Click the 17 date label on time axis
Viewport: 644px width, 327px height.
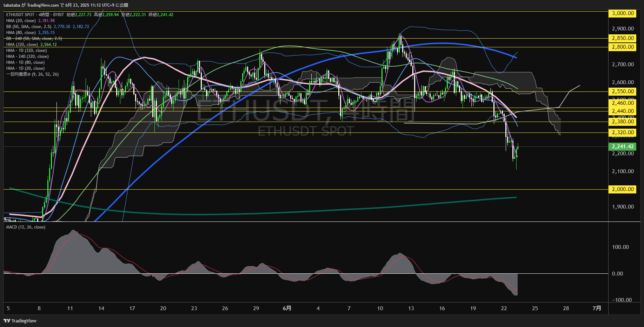click(132, 308)
